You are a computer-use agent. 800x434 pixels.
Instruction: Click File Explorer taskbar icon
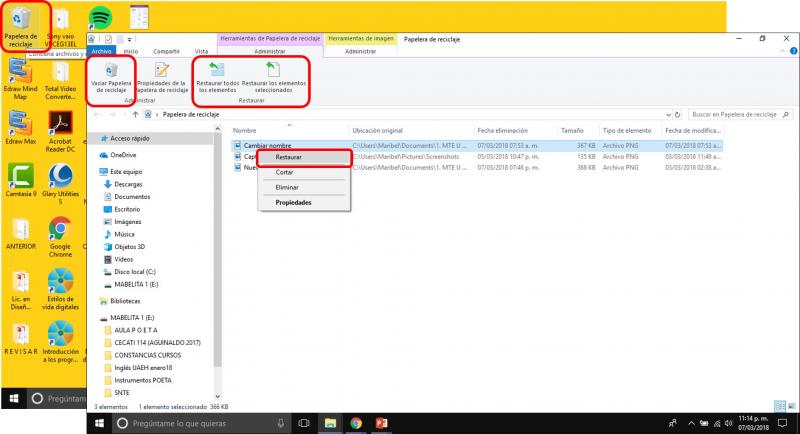pos(330,423)
